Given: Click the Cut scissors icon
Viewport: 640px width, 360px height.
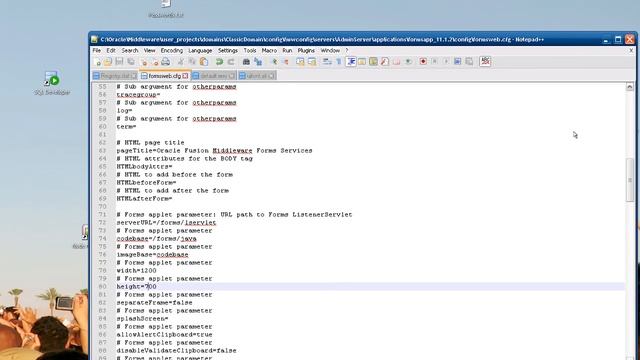Looking at the screenshot, I should [x=180, y=62].
